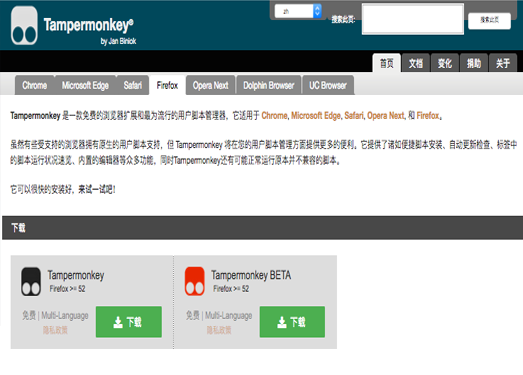The width and height of the screenshot is (523, 375).
Task: Open 隐私政策 link under Tampermonkey BETA
Action: (x=219, y=330)
